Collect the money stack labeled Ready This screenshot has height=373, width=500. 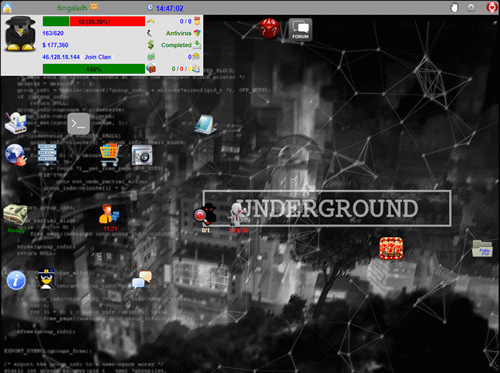pos(15,215)
